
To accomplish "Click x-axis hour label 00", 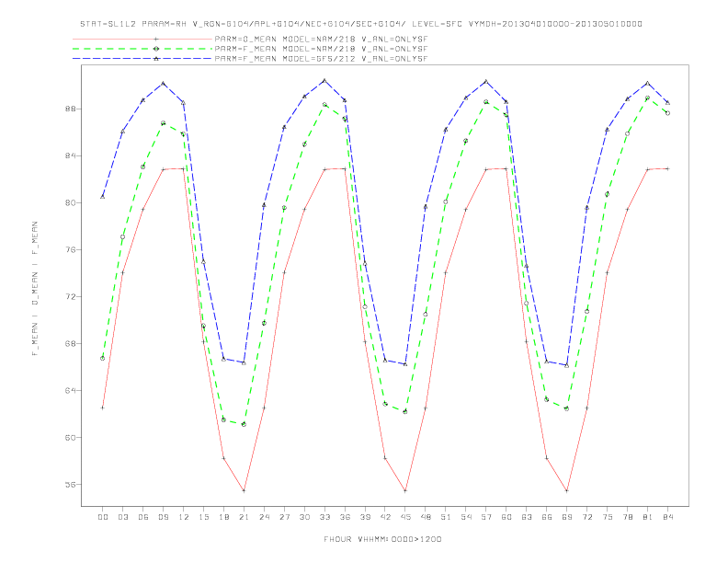I will pyautogui.click(x=103, y=517).
